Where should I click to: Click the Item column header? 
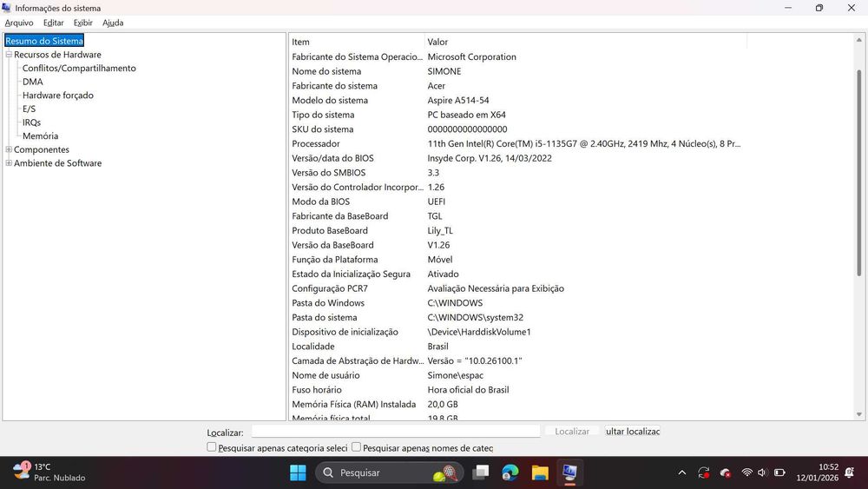click(x=357, y=42)
